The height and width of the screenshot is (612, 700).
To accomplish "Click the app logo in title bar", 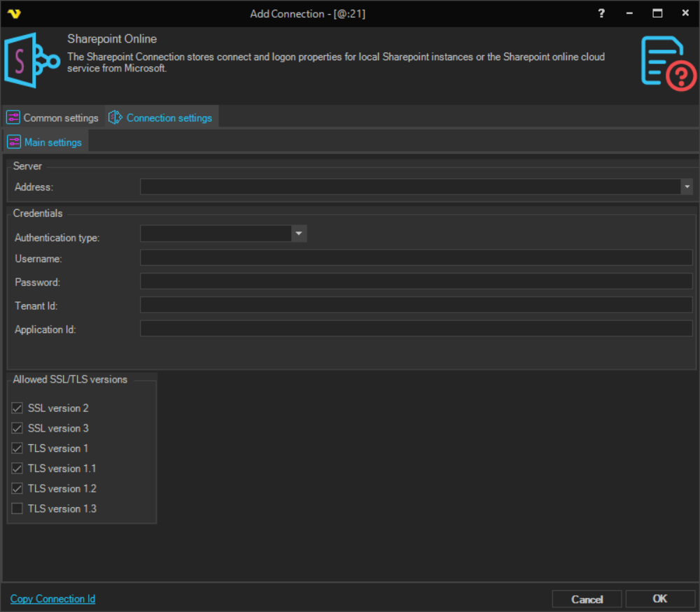I will coord(13,13).
